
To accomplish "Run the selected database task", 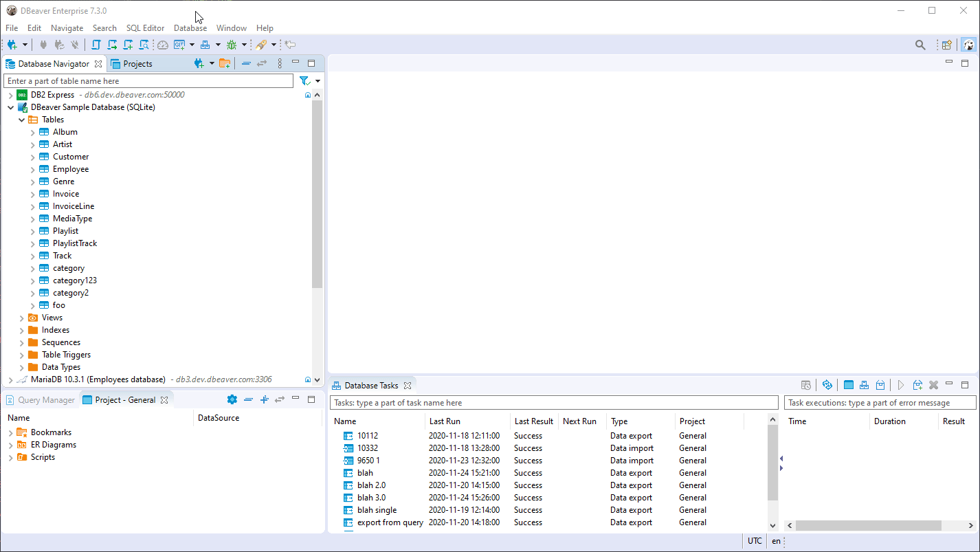I will tap(901, 385).
